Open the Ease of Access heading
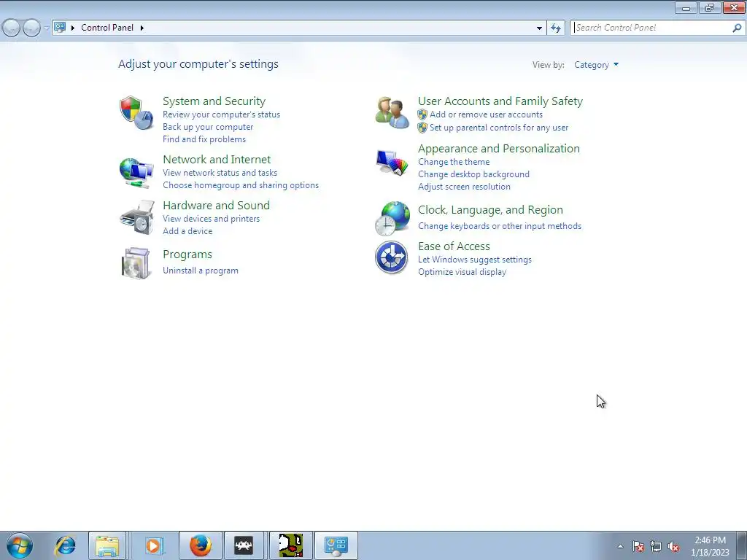 pos(454,246)
